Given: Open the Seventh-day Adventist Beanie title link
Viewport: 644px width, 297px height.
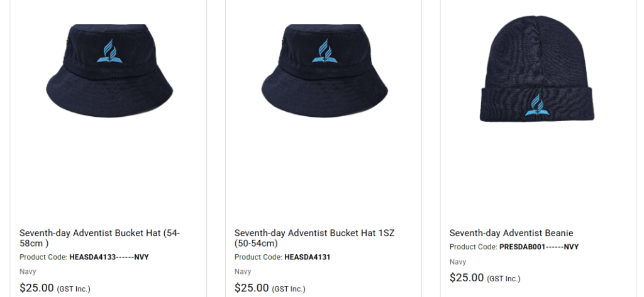Looking at the screenshot, I should click(511, 233).
